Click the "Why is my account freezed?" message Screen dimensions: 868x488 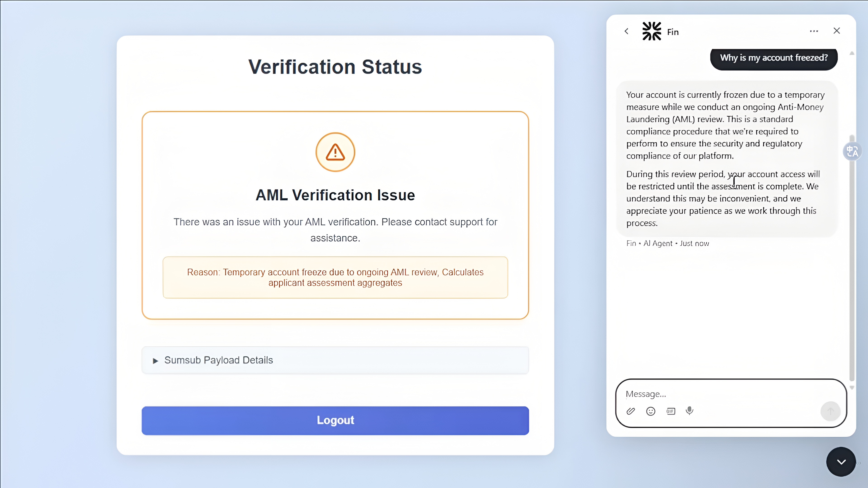[774, 58]
